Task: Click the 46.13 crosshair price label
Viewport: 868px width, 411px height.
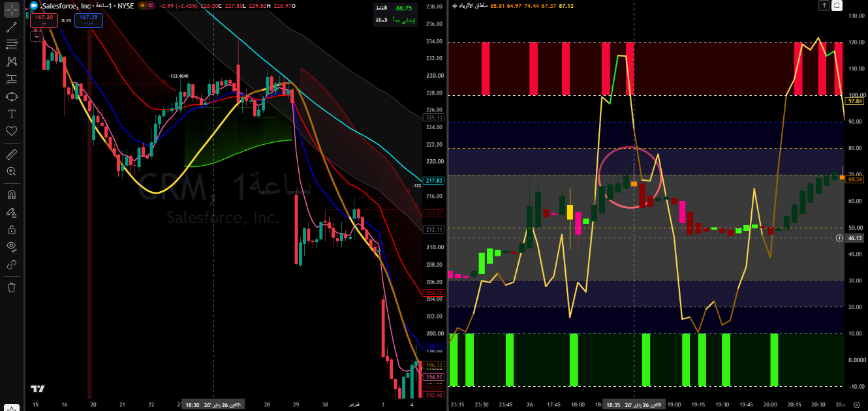Action: (854, 238)
